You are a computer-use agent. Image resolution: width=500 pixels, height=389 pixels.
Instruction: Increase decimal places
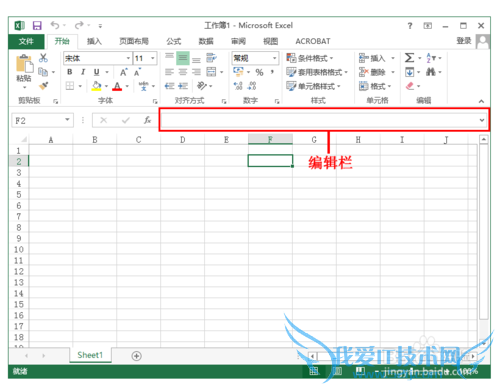(238, 86)
